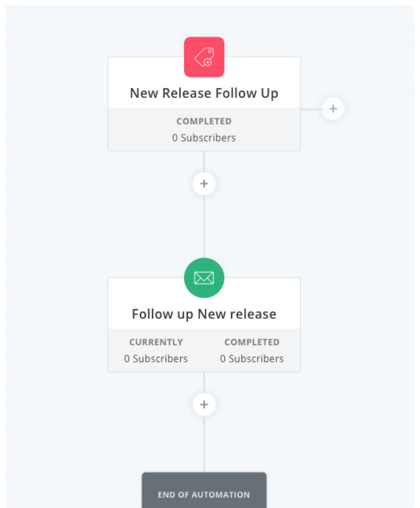This screenshot has width=420, height=508.
Task: Select the email step title text
Action: click(x=204, y=314)
